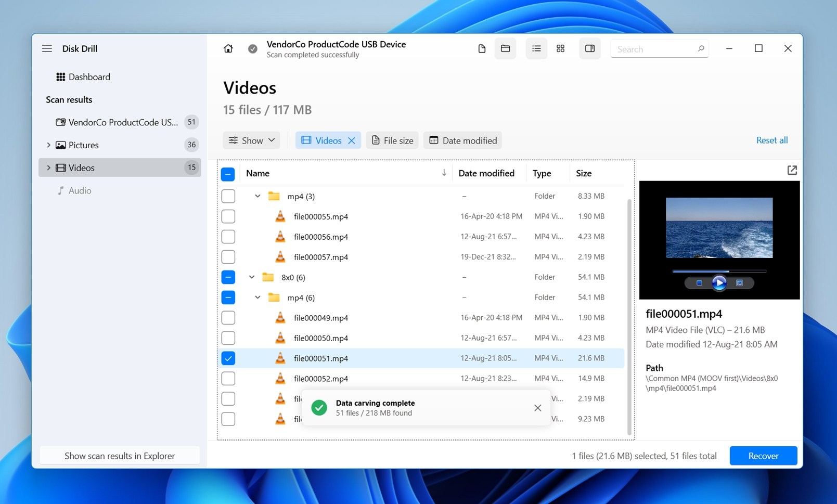The image size is (837, 504).
Task: Play the video preview of file000051.mp4
Action: 719,283
